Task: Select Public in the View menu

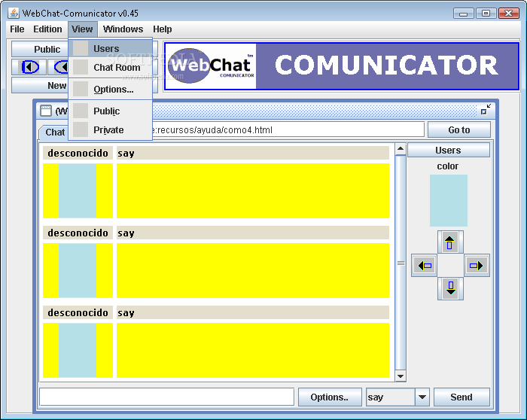Action: tap(111, 111)
